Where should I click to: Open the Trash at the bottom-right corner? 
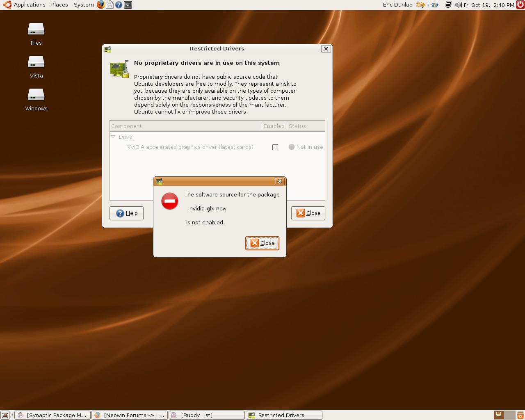(x=520, y=415)
